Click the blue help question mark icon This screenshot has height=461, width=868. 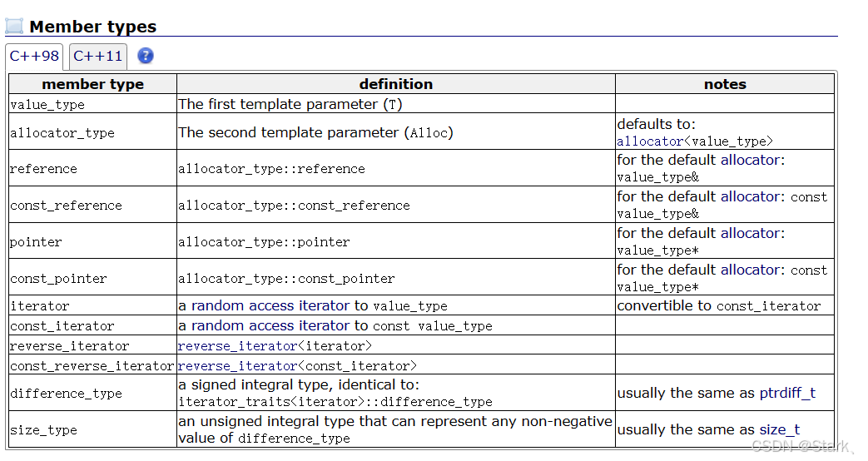145,56
